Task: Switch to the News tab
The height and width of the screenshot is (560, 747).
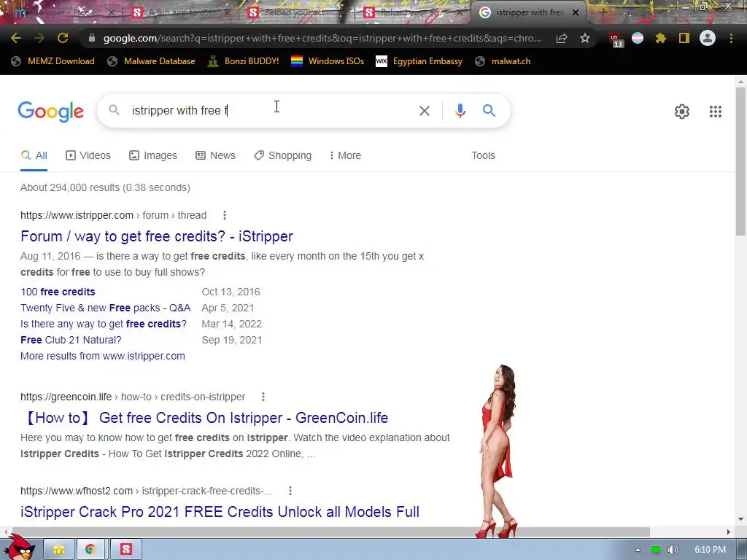Action: tap(215, 155)
